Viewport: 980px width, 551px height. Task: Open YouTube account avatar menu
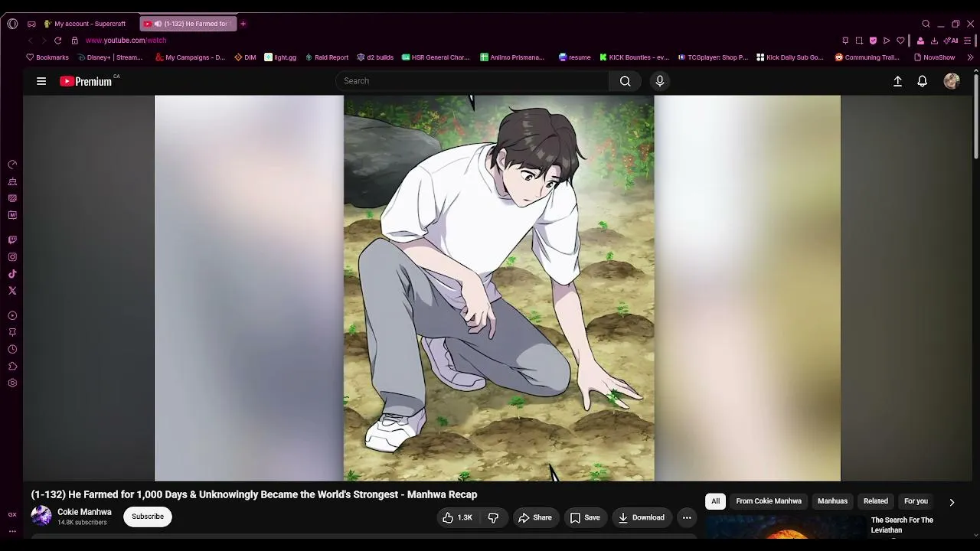pos(952,81)
